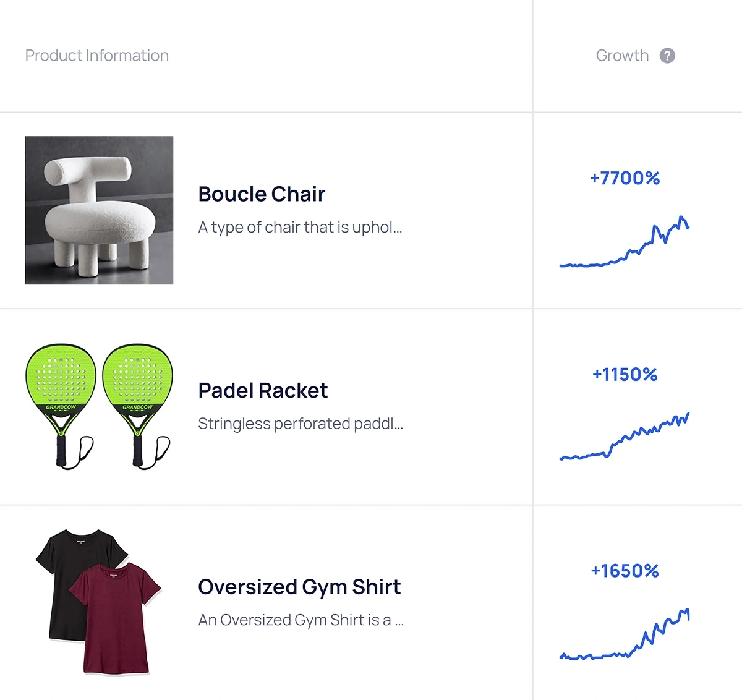View the Oversized Gym Shirt growth trend chart
This screenshot has height=700, width=742.
(625, 634)
